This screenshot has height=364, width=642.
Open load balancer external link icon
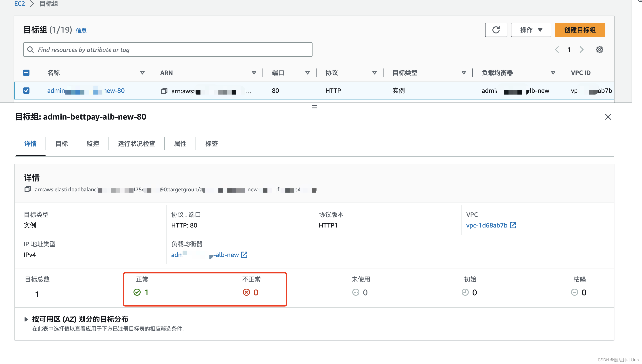tap(244, 255)
